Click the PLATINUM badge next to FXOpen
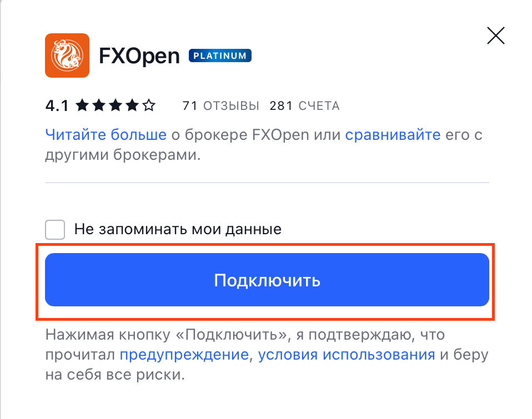This screenshot has width=532, height=419. [x=220, y=55]
